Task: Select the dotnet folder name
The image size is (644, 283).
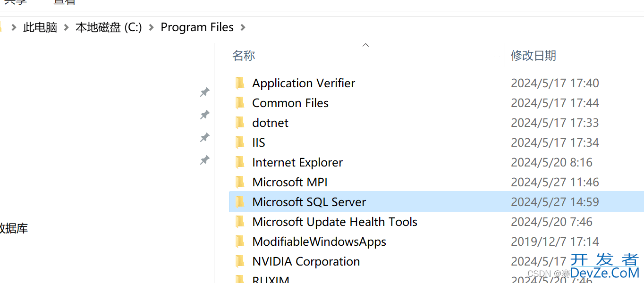Action: pyautogui.click(x=270, y=123)
